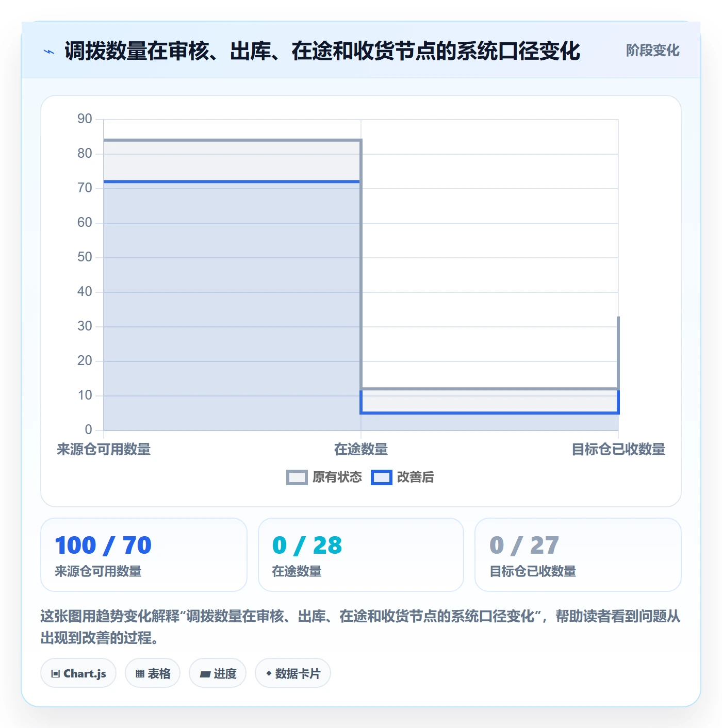Click the blue 改善后 line at 72
Image resolution: width=722 pixels, height=728 pixels.
coord(232,181)
